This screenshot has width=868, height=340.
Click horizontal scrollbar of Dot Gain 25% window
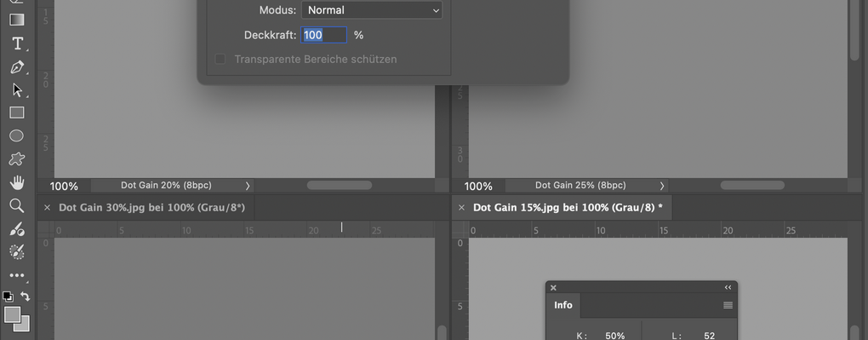pos(752,185)
